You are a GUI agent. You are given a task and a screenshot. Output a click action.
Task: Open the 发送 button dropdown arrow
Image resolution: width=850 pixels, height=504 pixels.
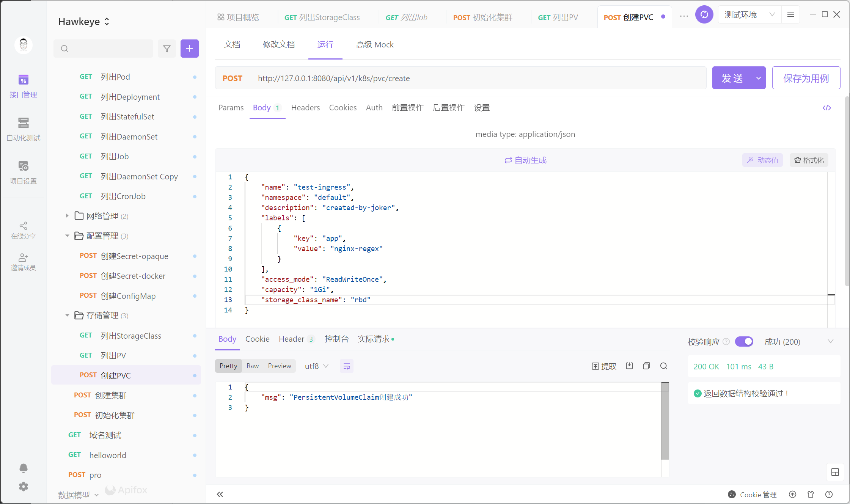pyautogui.click(x=759, y=78)
